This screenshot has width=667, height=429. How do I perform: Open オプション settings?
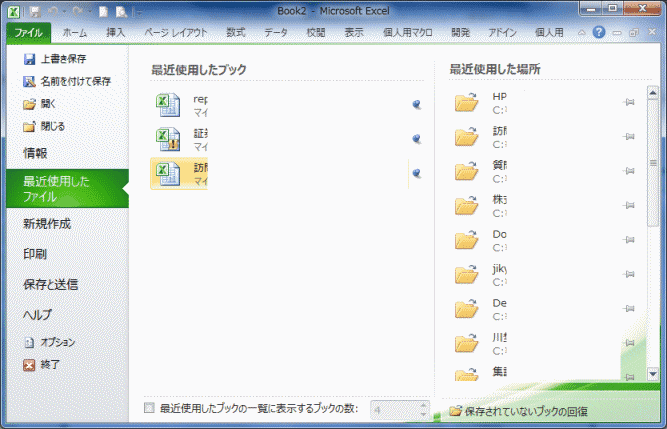49,342
